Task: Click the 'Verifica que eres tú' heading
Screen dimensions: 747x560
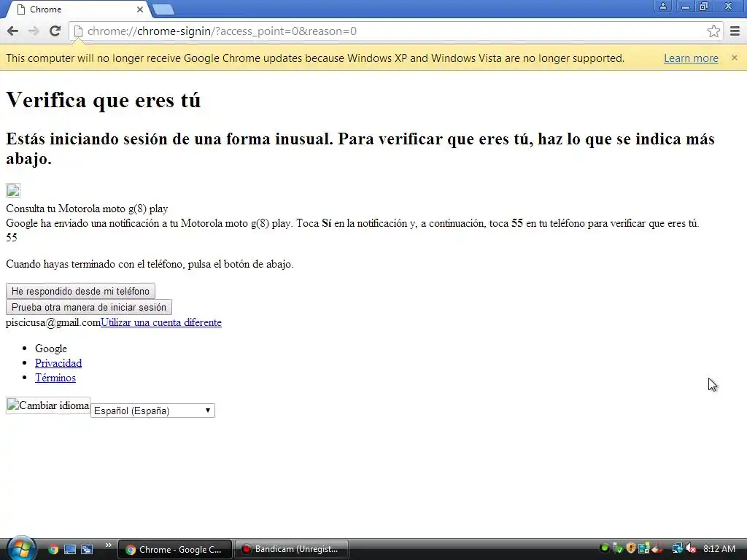Action: pos(104,100)
